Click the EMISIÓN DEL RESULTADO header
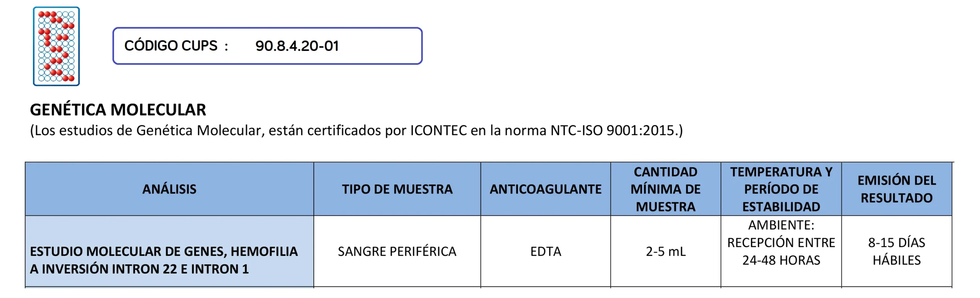The image size is (980, 298). click(x=897, y=189)
